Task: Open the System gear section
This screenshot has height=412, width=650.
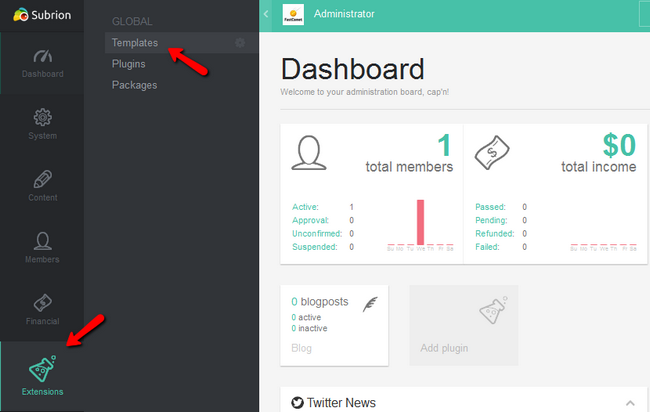Action: pyautogui.click(x=42, y=123)
